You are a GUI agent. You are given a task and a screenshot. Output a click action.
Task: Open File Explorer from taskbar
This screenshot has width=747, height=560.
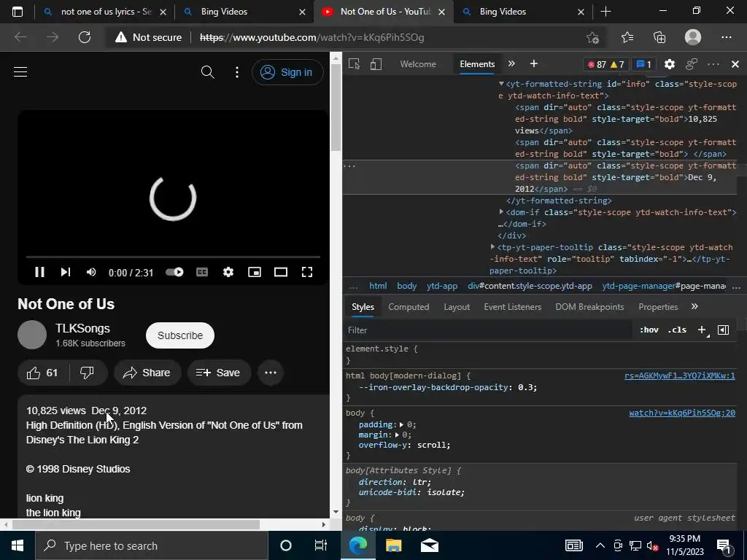[x=393, y=545]
